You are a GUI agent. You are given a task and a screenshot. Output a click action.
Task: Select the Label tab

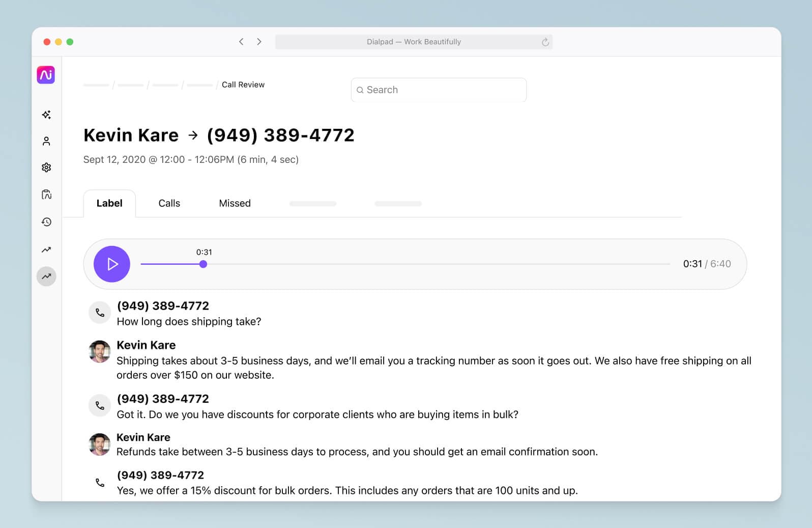(109, 203)
